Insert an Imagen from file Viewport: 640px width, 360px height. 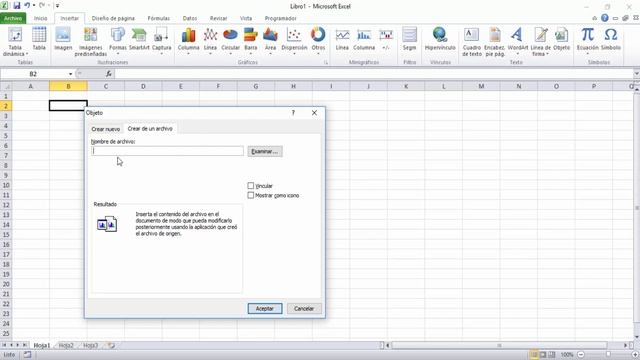coord(63,39)
